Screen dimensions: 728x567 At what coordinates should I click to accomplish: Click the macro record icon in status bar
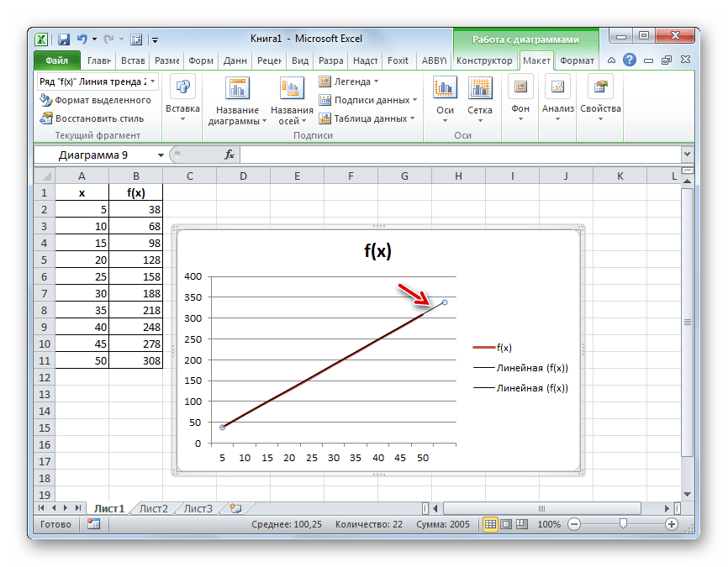[x=94, y=524]
